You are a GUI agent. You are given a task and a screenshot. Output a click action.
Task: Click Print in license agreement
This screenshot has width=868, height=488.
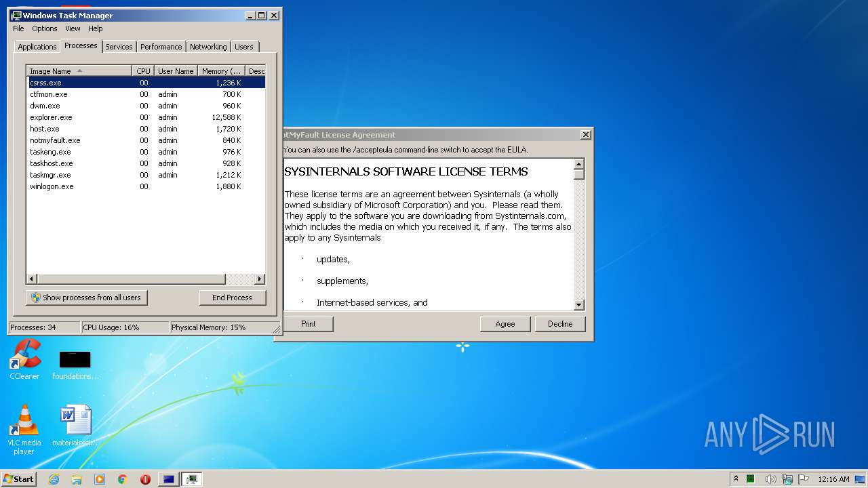tap(308, 324)
